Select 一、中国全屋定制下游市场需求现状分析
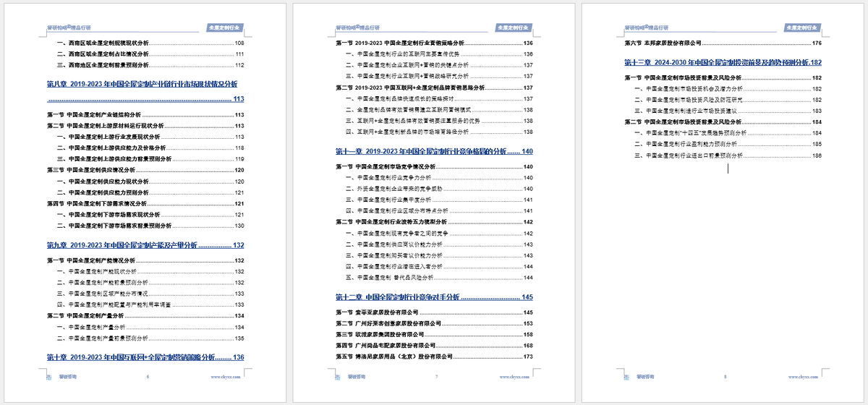 (151, 215)
